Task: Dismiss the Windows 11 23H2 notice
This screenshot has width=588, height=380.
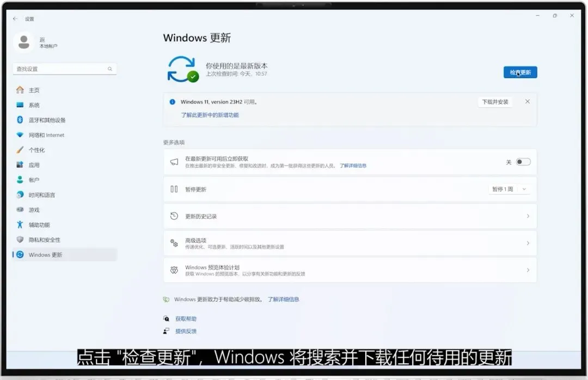Action: tap(528, 102)
